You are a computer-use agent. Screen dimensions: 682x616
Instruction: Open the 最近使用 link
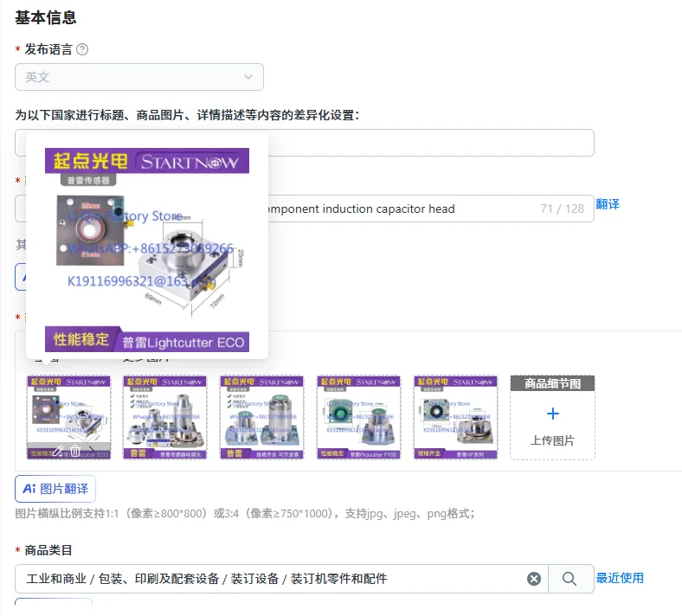[x=620, y=578]
